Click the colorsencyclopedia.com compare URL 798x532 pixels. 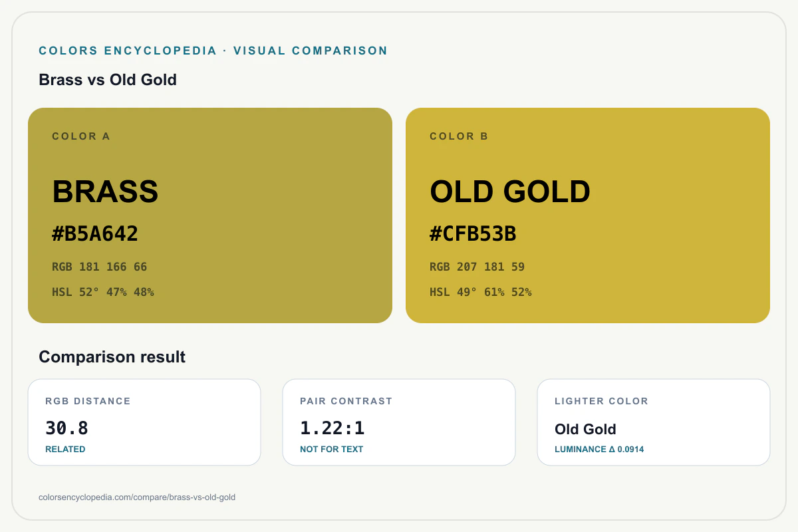tap(137, 497)
